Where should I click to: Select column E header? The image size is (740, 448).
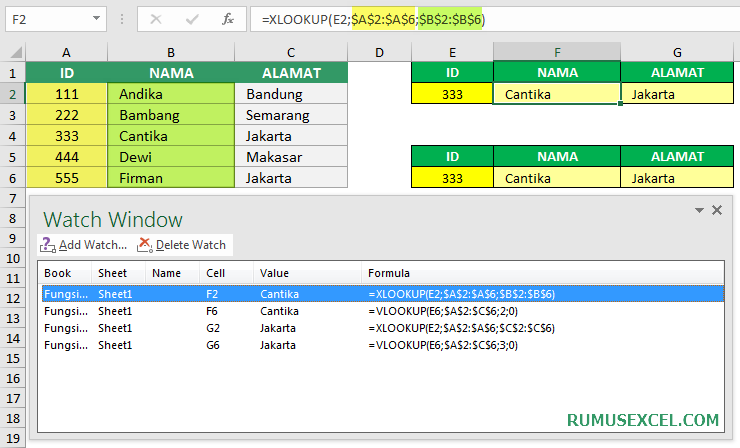(x=452, y=52)
